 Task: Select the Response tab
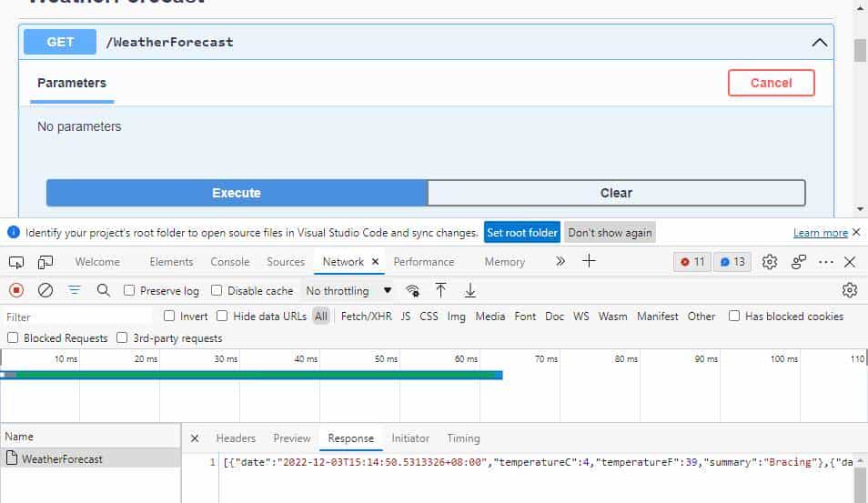pyautogui.click(x=350, y=438)
